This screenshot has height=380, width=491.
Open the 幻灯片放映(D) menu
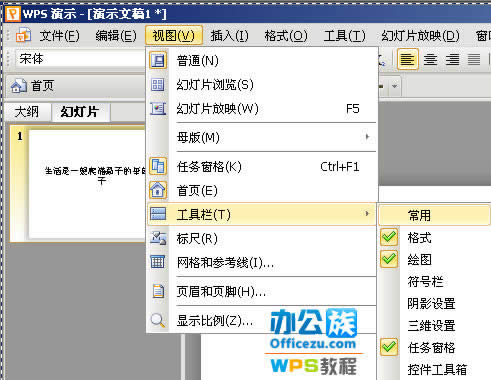[x=420, y=35]
